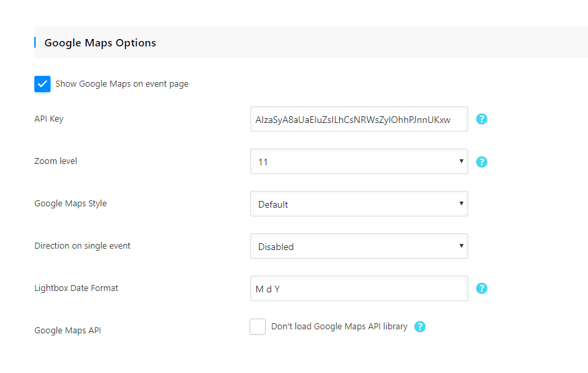Image resolution: width=588 pixels, height=373 pixels.
Task: Open help icon next to API Key
Action: click(482, 119)
